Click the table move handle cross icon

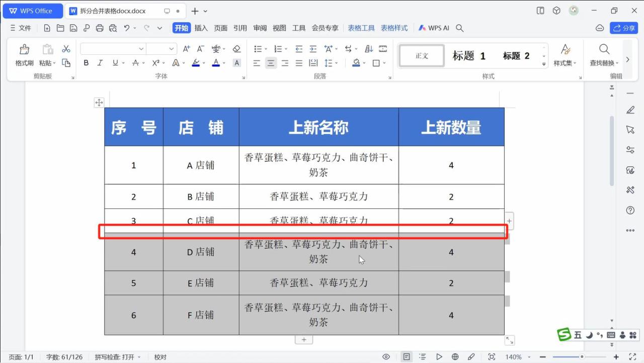click(x=99, y=103)
